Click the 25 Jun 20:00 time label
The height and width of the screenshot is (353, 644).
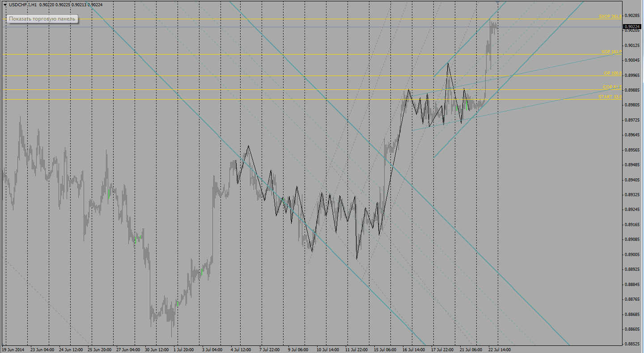point(99,350)
